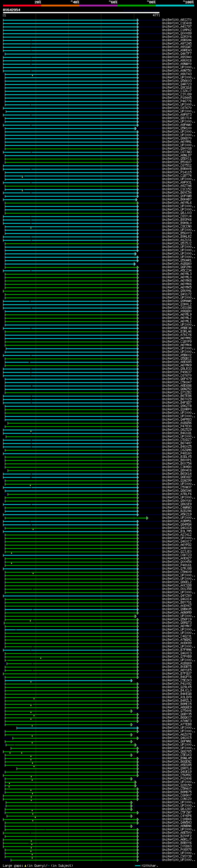Click the AV642954 query name label
Image resolution: width=197 pixels, height=868 pixels.
pyautogui.click(x=11, y=10)
